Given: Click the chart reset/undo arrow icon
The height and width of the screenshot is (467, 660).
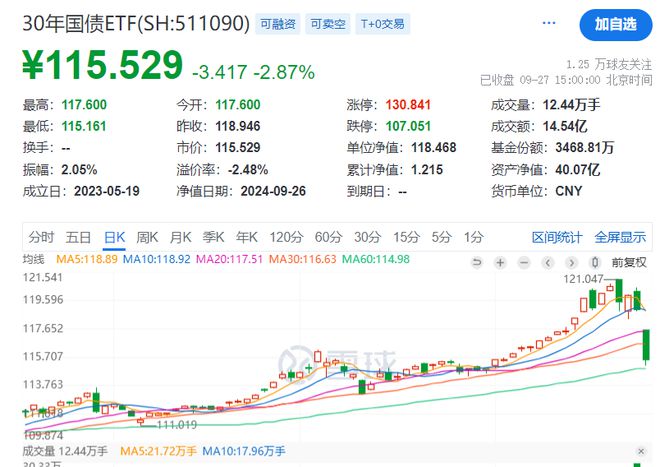Looking at the screenshot, I should [476, 263].
